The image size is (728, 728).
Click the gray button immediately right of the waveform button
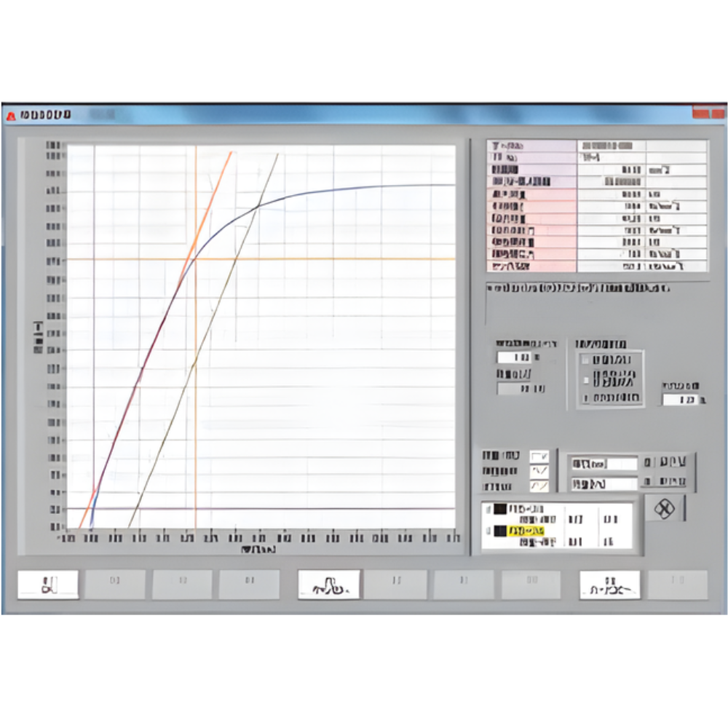[397, 585]
